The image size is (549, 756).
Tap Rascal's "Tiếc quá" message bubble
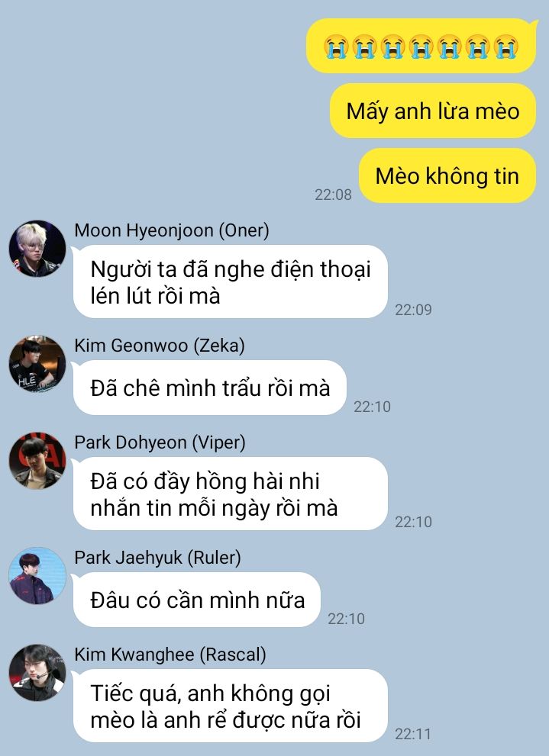[230, 706]
